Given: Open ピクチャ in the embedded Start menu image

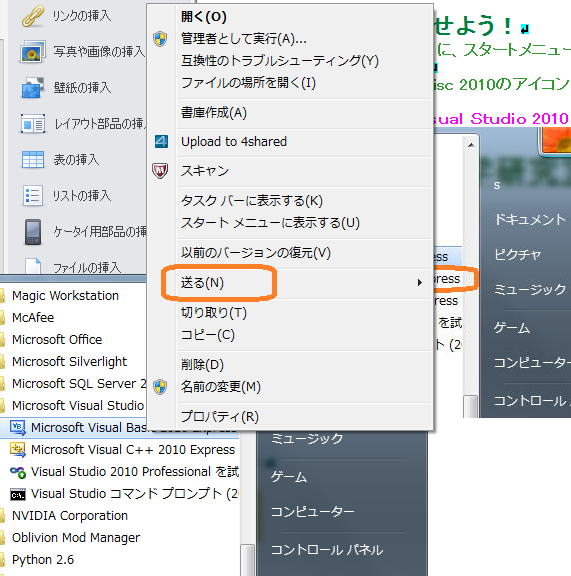Looking at the screenshot, I should (518, 255).
